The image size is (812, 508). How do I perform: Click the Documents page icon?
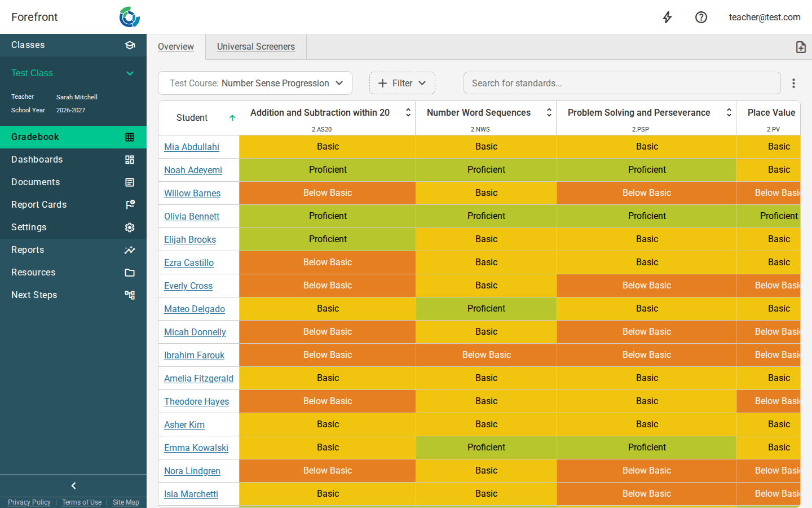(130, 182)
